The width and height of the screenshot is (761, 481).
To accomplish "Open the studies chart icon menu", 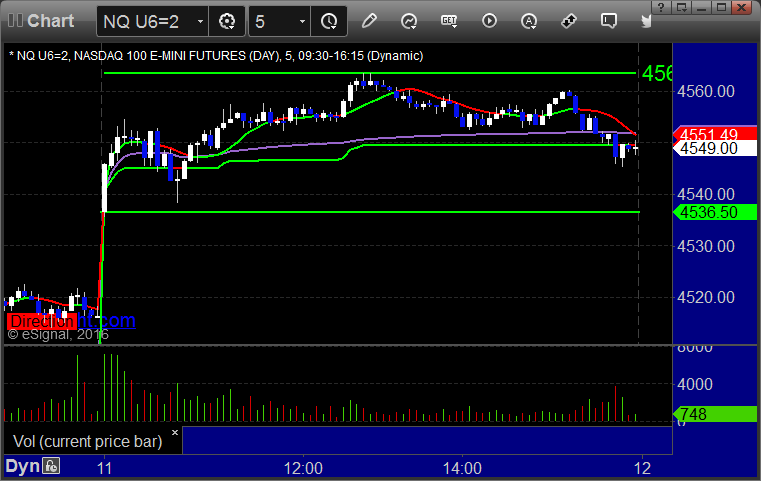I will click(409, 21).
